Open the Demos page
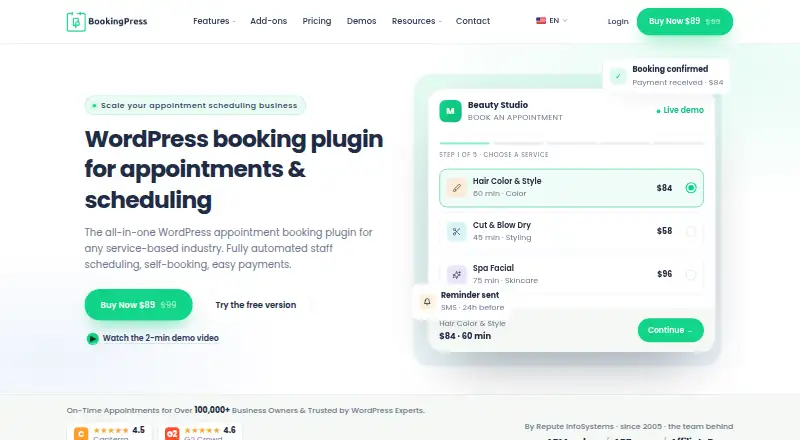 click(x=361, y=21)
